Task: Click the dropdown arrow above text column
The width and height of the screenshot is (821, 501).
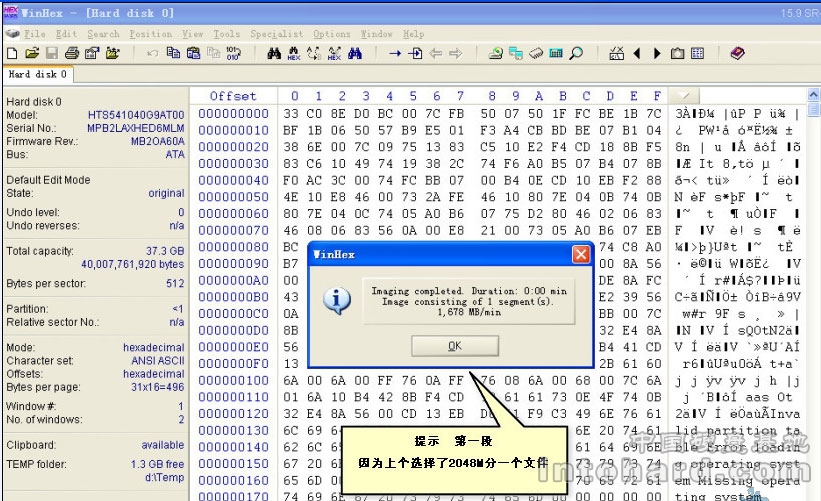Action: 684,96
